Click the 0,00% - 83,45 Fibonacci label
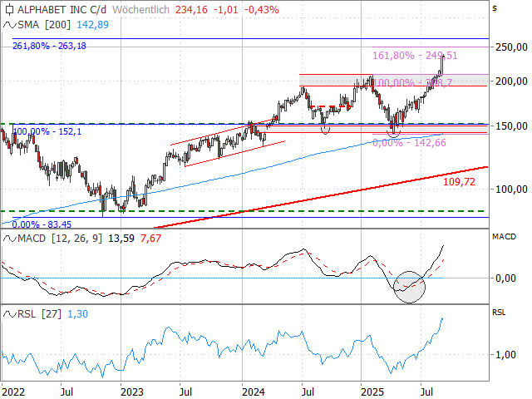The height and width of the screenshot is (399, 532). coord(42,224)
